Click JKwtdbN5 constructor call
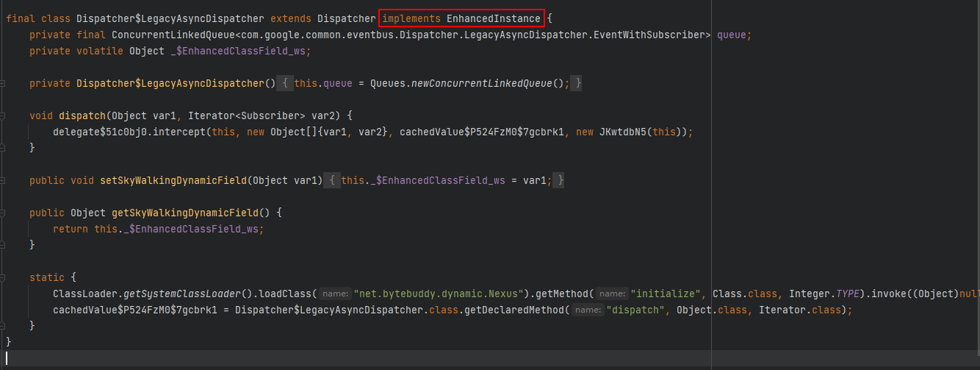The image size is (980, 370). coord(623,132)
